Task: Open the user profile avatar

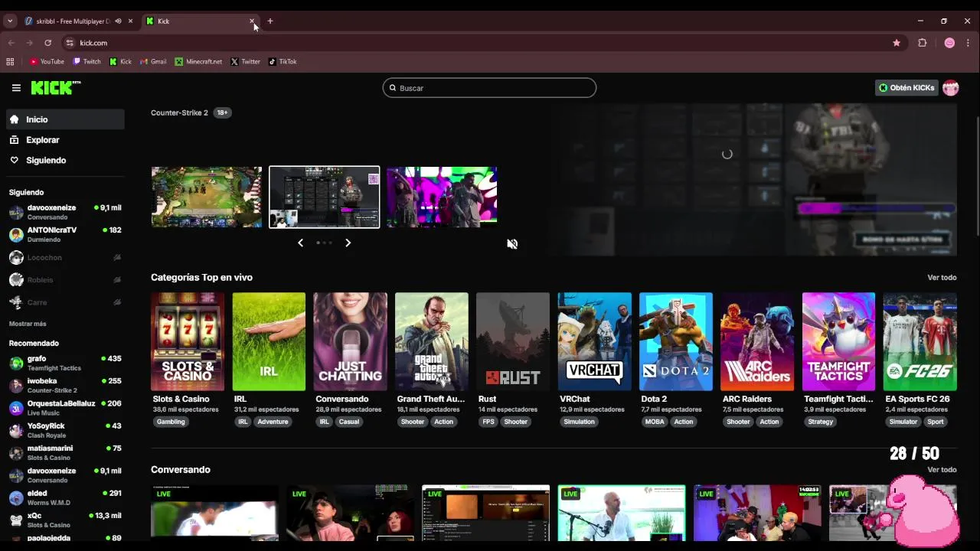Action: point(950,88)
